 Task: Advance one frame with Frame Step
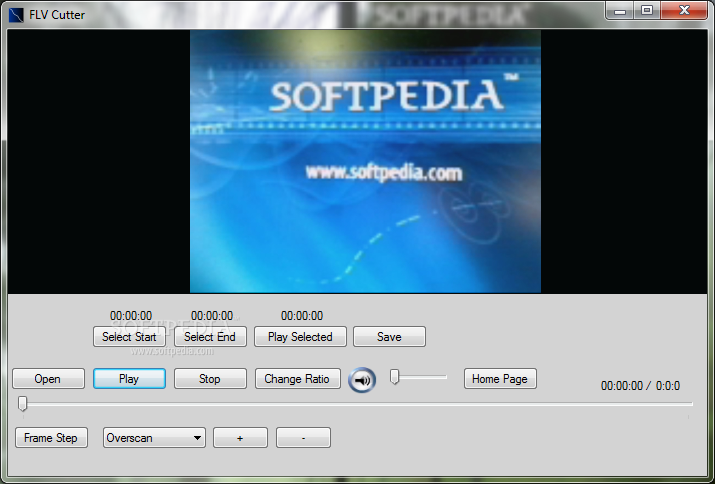[x=51, y=437]
